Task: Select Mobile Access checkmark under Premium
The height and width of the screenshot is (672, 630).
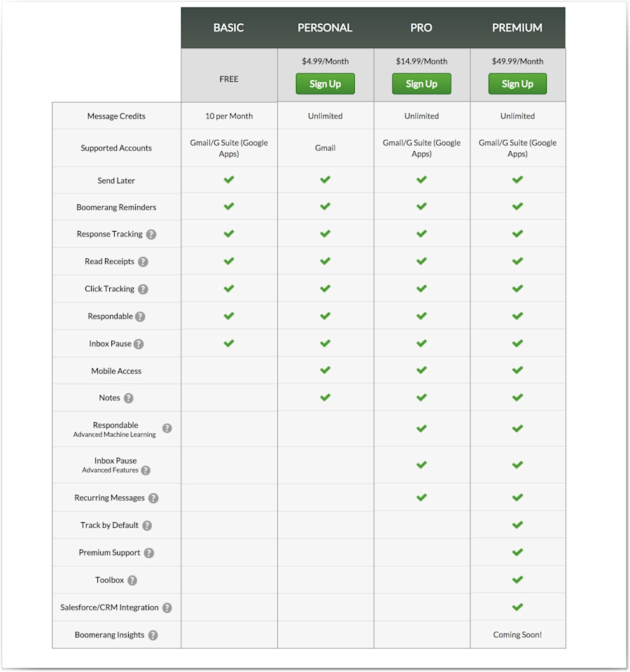Action: [x=517, y=370]
